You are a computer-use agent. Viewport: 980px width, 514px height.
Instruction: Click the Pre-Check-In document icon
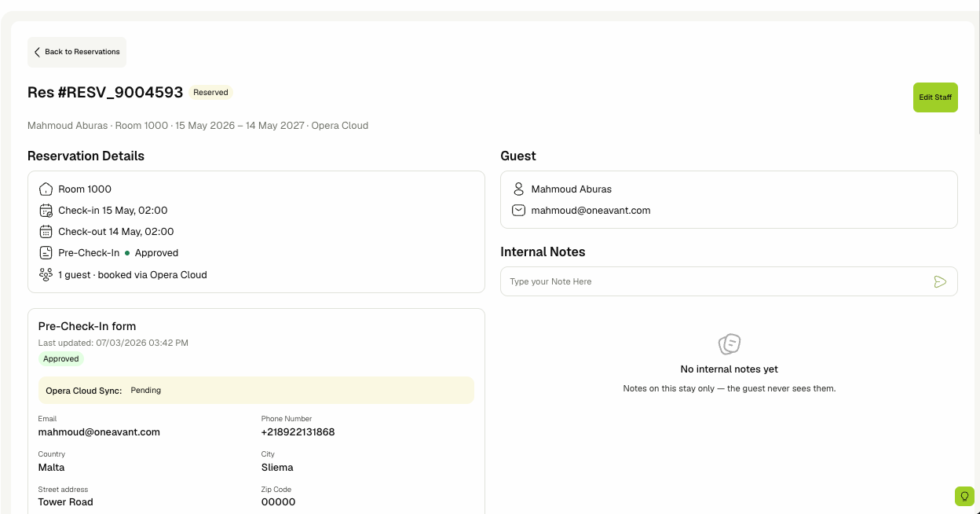coord(46,253)
